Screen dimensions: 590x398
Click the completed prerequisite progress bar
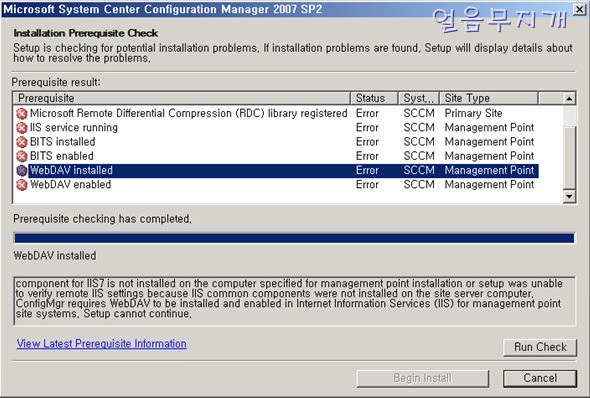point(294,238)
